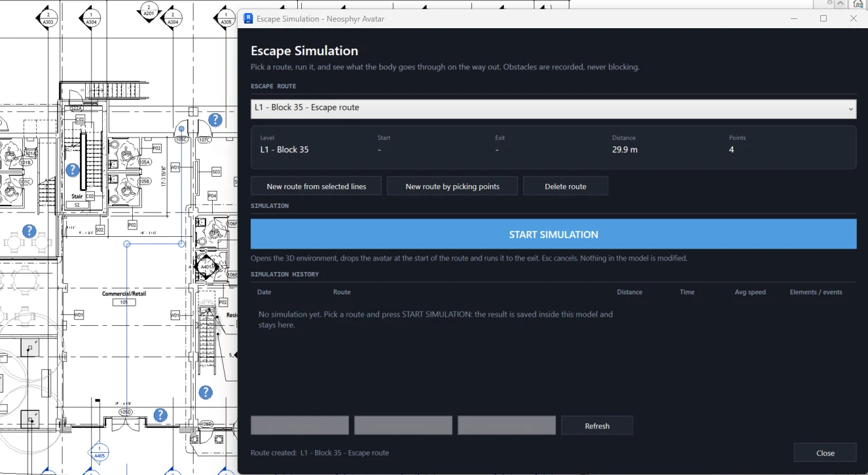Image resolution: width=868 pixels, height=475 pixels.
Task: Select the blue section marker 1 A405
Action: pos(99,451)
